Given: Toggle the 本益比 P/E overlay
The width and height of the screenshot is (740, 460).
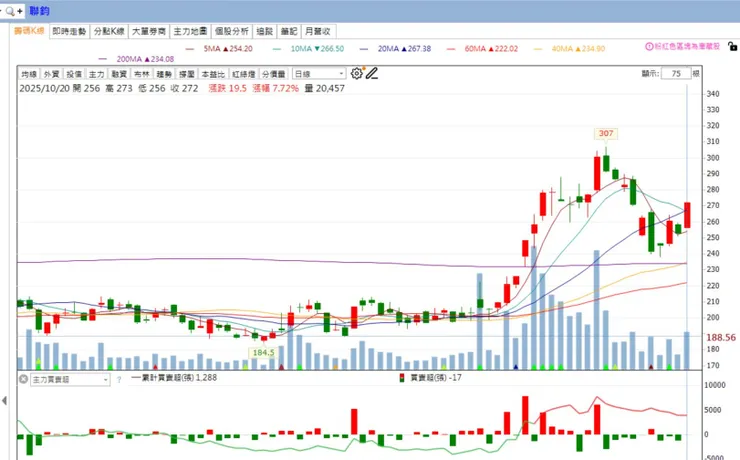Looking at the screenshot, I should click(213, 74).
